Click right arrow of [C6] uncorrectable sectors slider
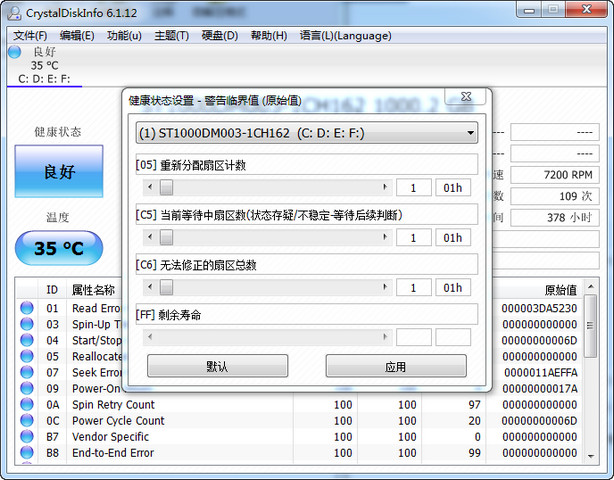This screenshot has width=614, height=480. point(385,287)
